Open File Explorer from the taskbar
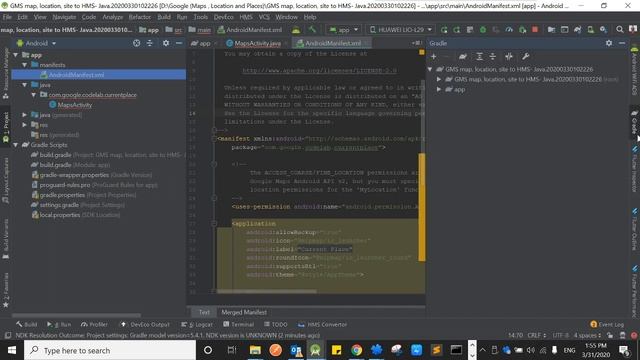The image size is (640, 360). (x=256, y=350)
